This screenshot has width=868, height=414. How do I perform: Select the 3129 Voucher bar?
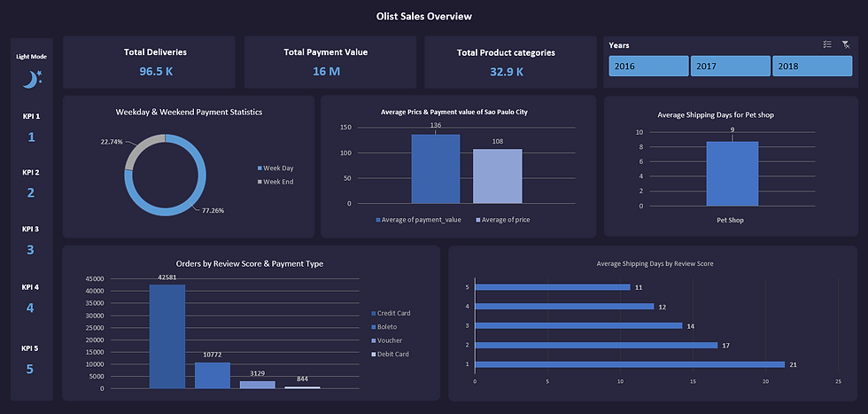point(258,385)
